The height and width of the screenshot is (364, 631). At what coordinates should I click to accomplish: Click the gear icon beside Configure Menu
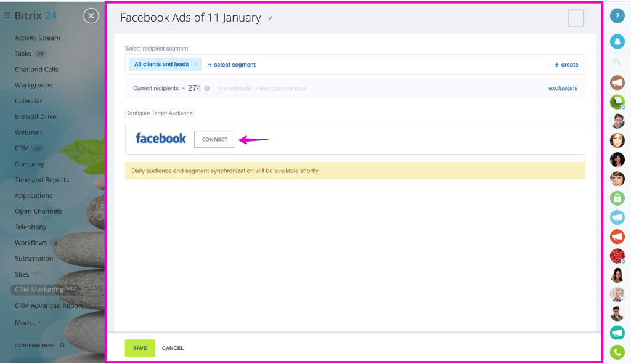pyautogui.click(x=62, y=345)
